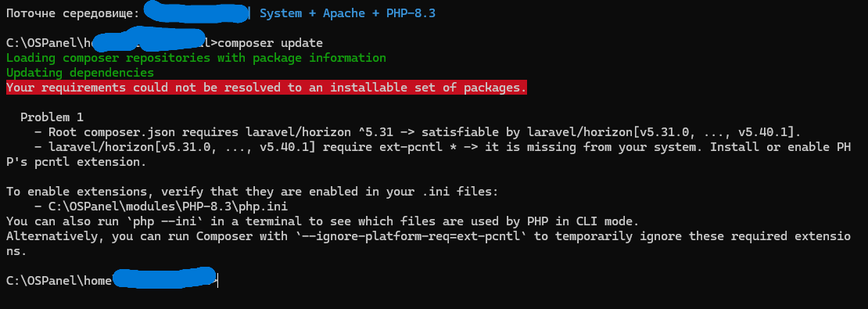Click the blue redaction on the top line
Screen dimensions: 868x309
[196, 13]
